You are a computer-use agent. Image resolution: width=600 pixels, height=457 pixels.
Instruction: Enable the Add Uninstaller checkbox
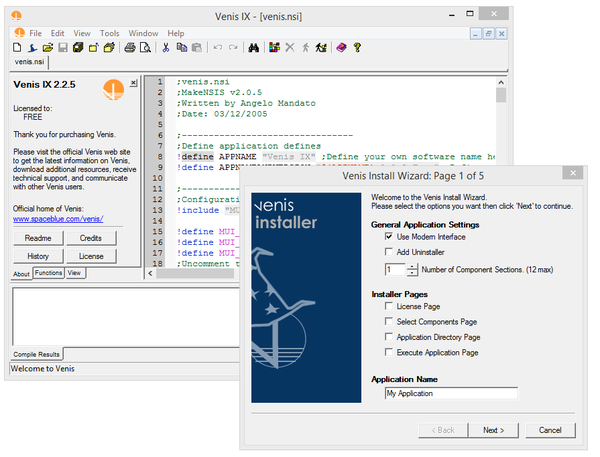pyautogui.click(x=389, y=252)
